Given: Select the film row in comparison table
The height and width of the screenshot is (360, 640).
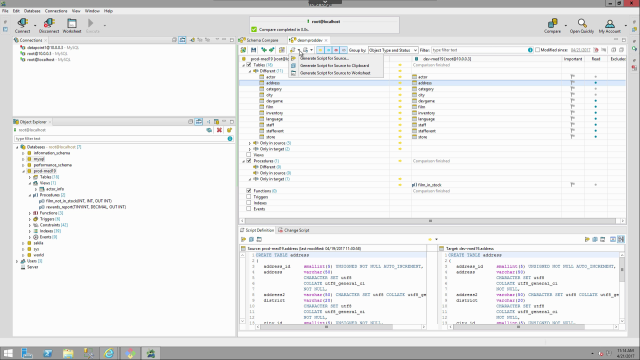Looking at the screenshot, I should (433, 107).
